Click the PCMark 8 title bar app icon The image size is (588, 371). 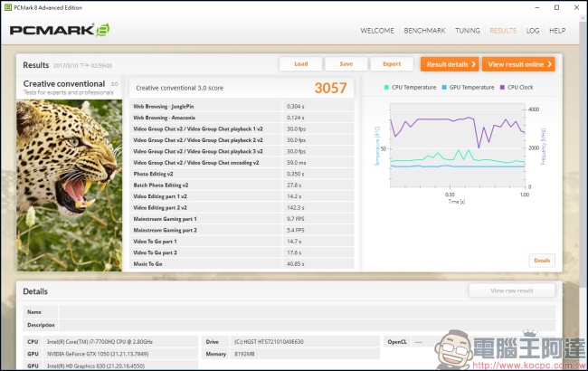(8, 7)
